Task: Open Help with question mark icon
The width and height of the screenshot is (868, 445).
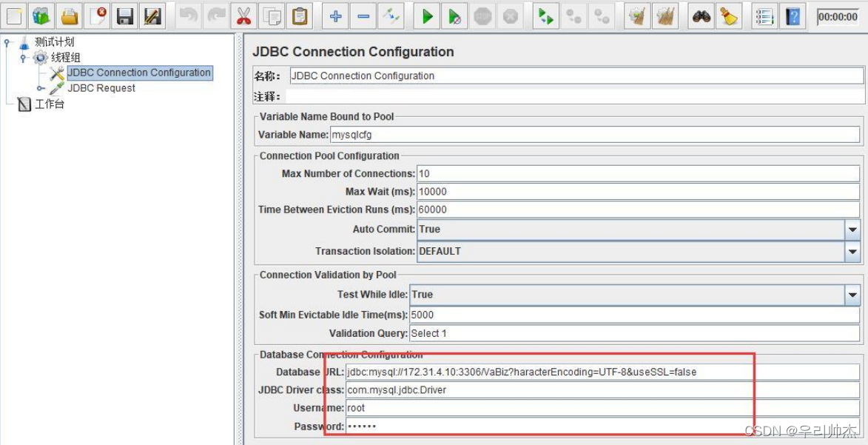Action: coord(793,16)
